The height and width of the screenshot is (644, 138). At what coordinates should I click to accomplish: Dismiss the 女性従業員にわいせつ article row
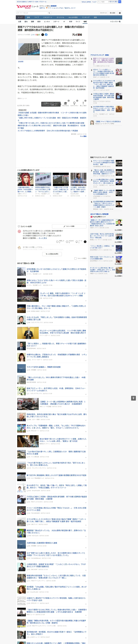pos(86,275)
